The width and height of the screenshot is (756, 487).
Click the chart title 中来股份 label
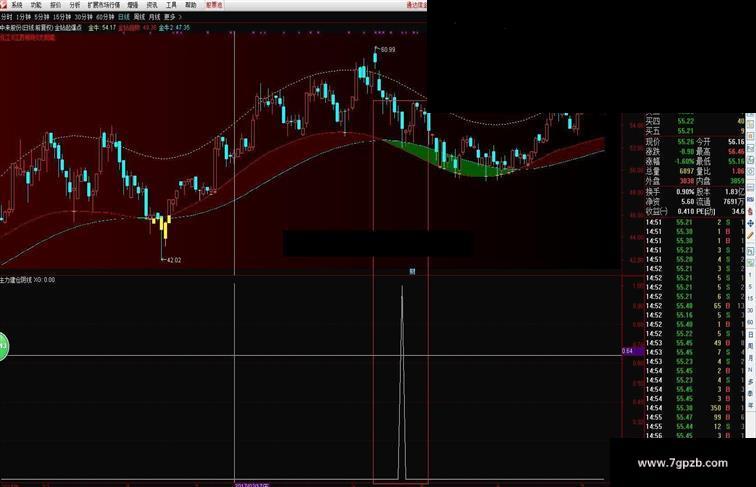tap(10, 28)
